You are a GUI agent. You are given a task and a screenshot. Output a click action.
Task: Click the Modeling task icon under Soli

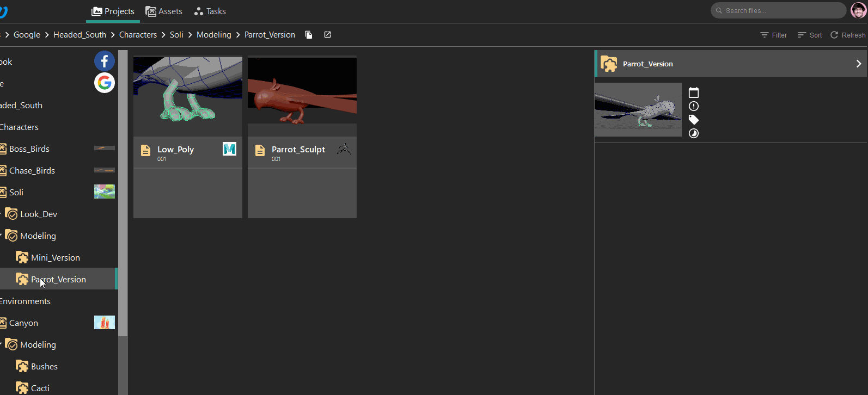click(x=11, y=236)
